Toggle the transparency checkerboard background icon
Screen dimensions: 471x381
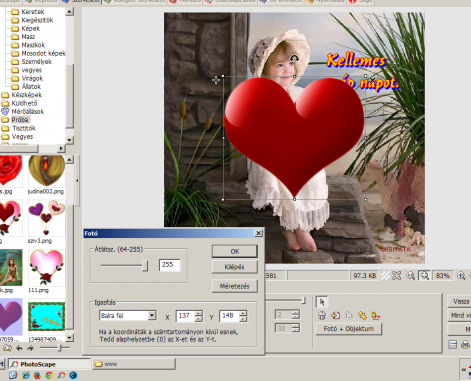[x=385, y=276]
